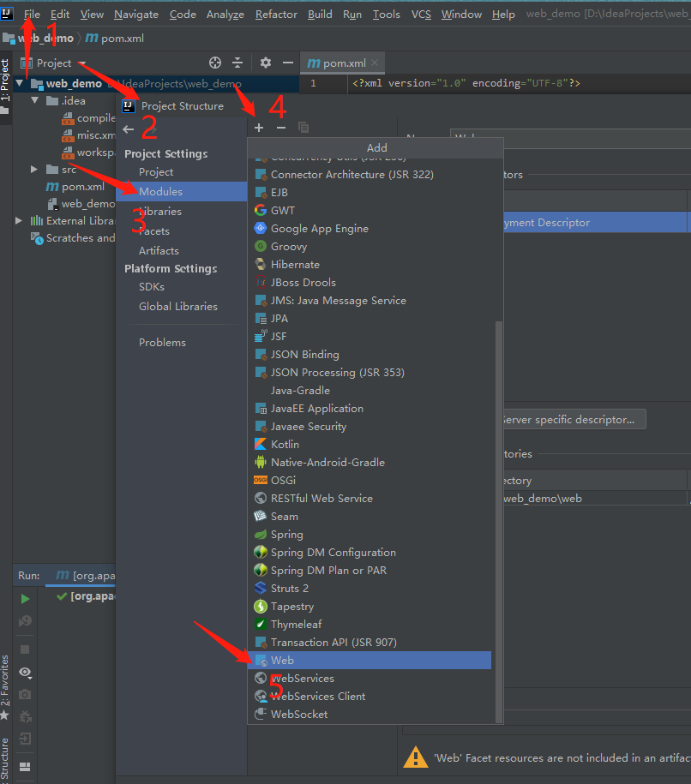
Task: Open Project panel settings gear
Action: point(266,63)
